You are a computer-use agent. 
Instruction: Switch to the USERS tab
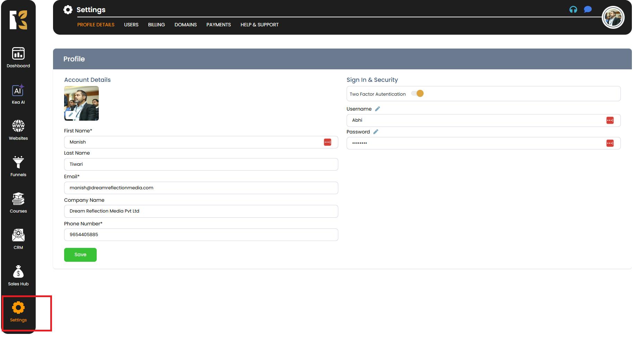coord(131,25)
